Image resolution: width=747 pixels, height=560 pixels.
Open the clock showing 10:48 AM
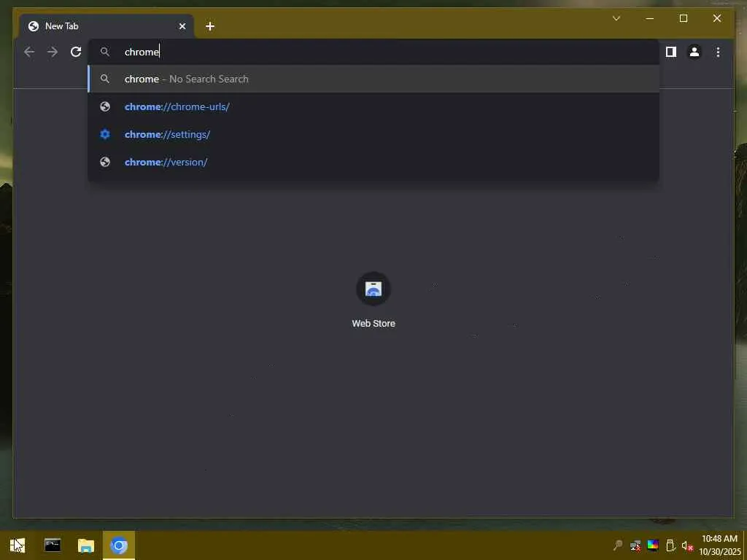click(720, 545)
